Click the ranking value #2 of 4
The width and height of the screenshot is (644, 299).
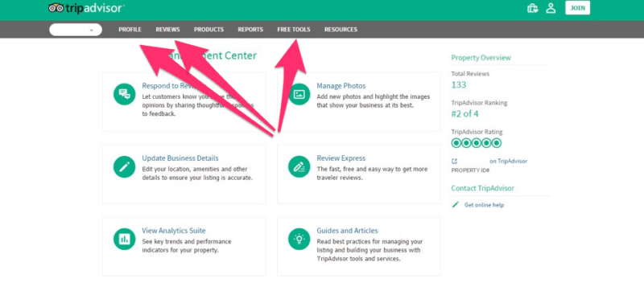click(x=465, y=114)
